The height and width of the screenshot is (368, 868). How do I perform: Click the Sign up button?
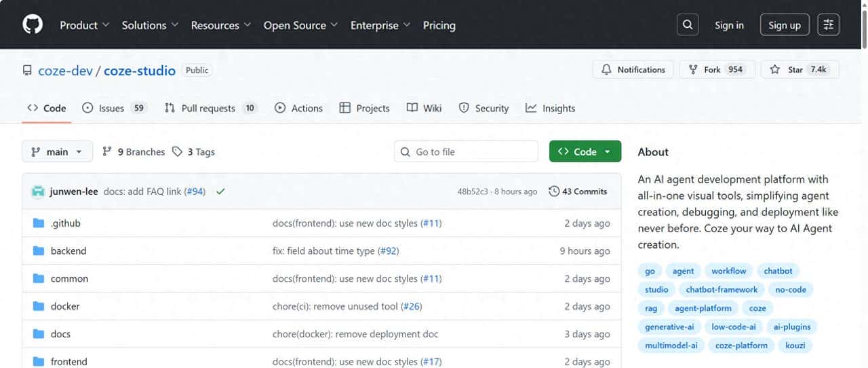pyautogui.click(x=785, y=25)
